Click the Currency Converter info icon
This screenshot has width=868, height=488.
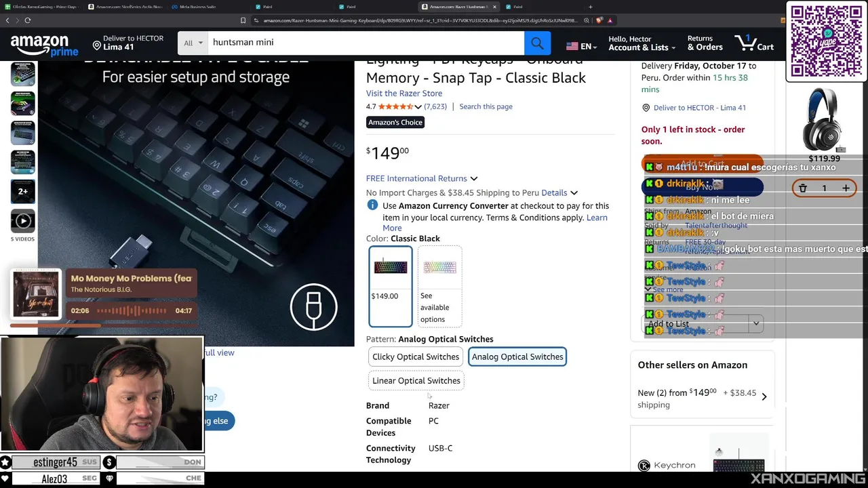coord(372,205)
